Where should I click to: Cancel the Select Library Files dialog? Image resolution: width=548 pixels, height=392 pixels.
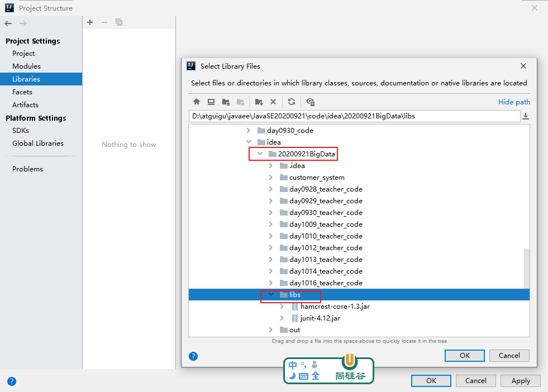pos(509,355)
